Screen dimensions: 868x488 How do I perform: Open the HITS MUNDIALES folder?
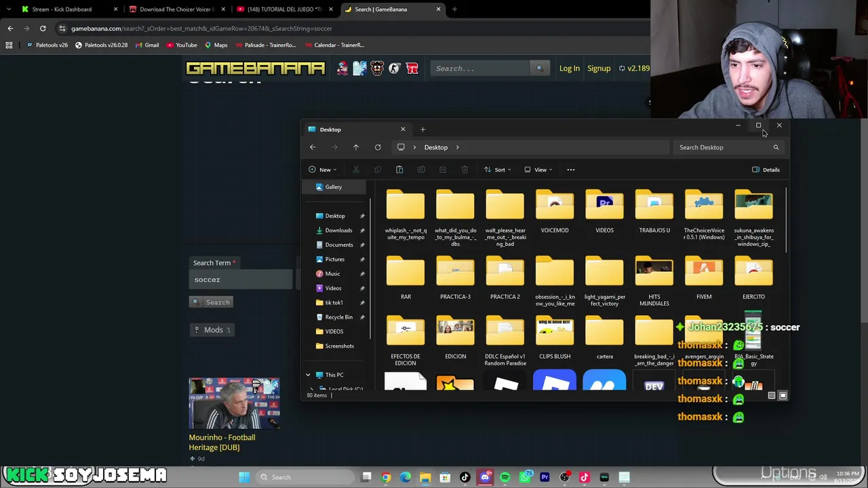coord(654,281)
